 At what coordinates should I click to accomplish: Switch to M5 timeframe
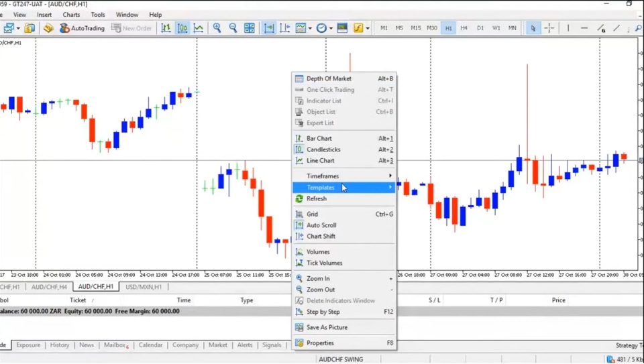click(x=399, y=28)
